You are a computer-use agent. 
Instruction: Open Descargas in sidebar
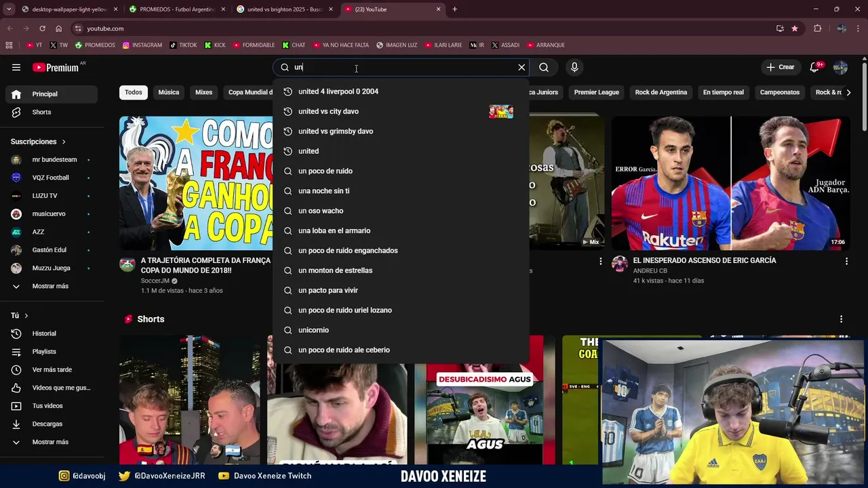click(52, 424)
